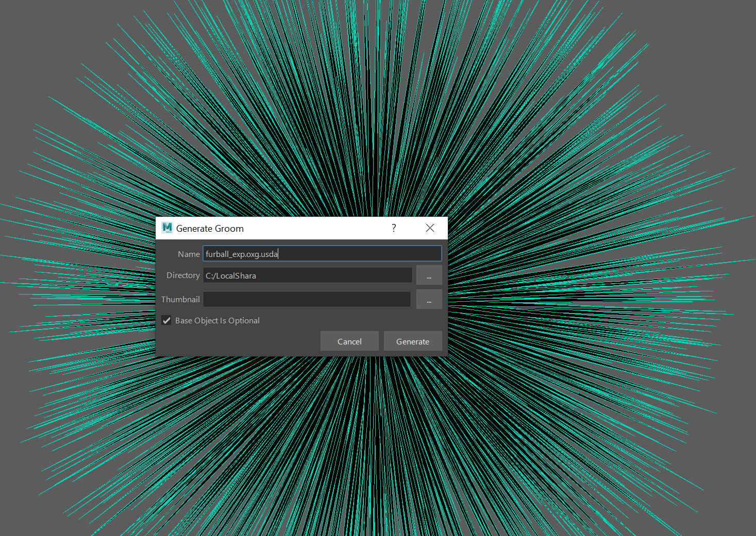Click into the Directory path field
Image resolution: width=756 pixels, height=536 pixels.
(307, 275)
